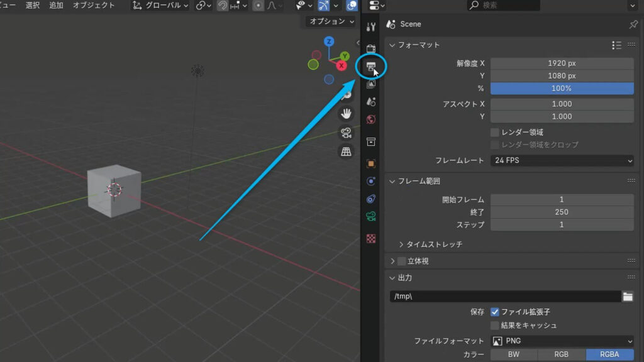This screenshot has height=362, width=644.
Task: Click the 終了 frame 250 field
Action: pos(562,212)
